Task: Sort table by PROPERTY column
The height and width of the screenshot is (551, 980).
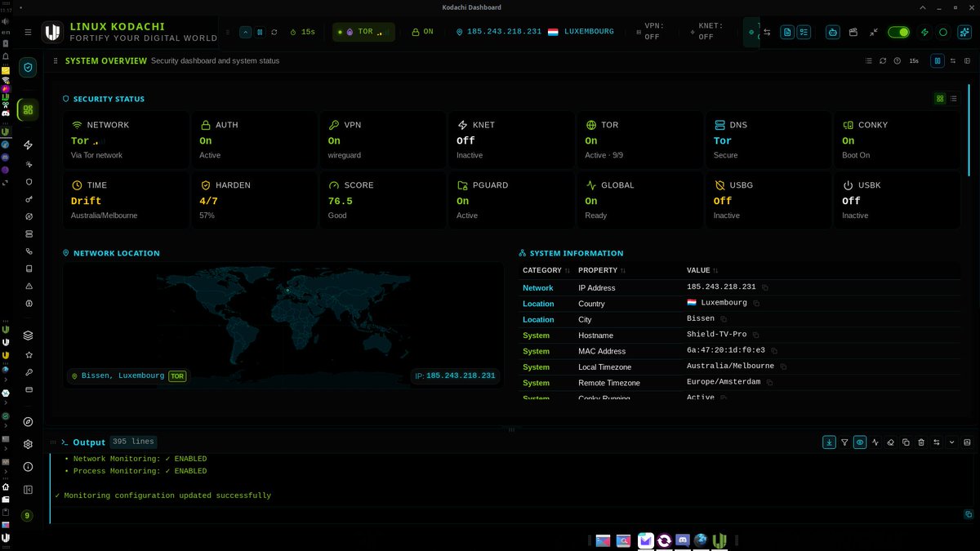Action: coord(602,270)
